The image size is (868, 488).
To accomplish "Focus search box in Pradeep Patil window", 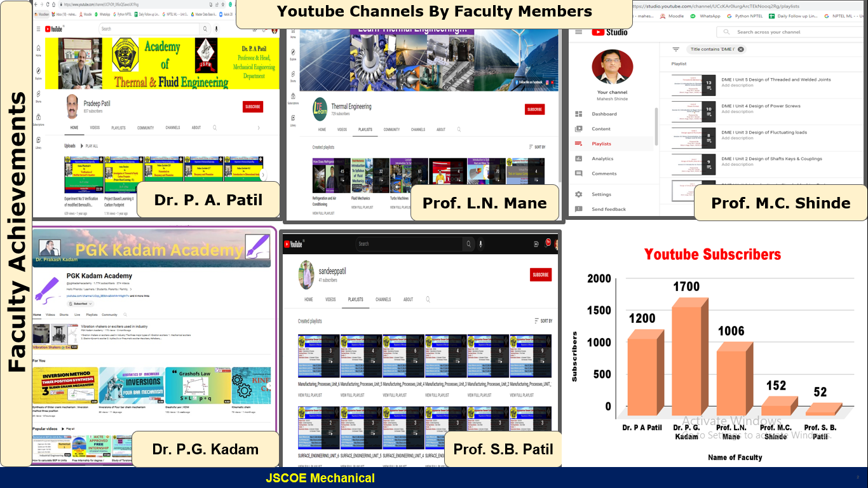I will point(149,29).
